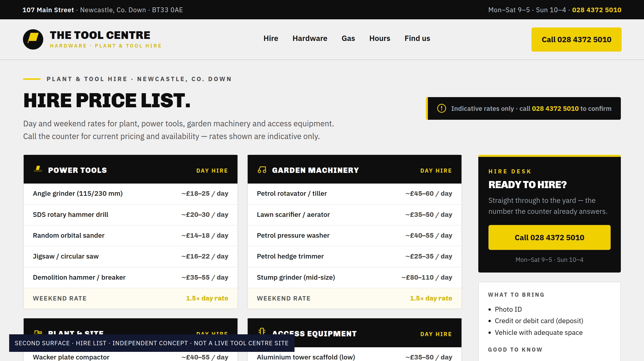
Task: Click phone number in top black bar
Action: pos(596,10)
